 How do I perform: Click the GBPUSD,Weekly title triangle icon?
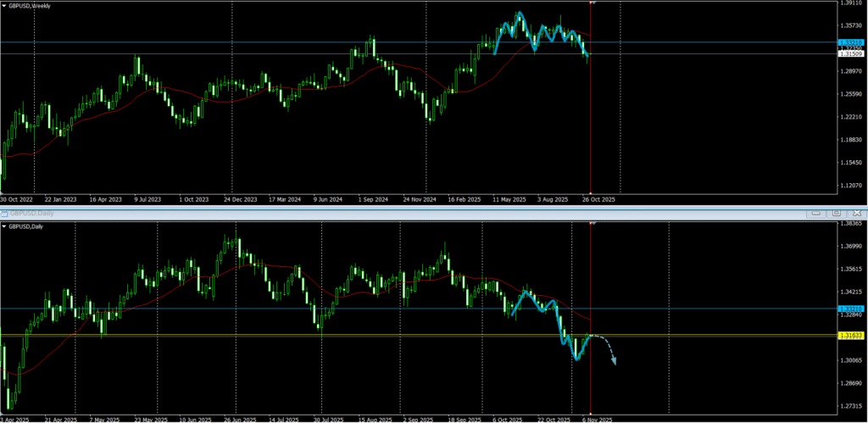(x=5, y=6)
